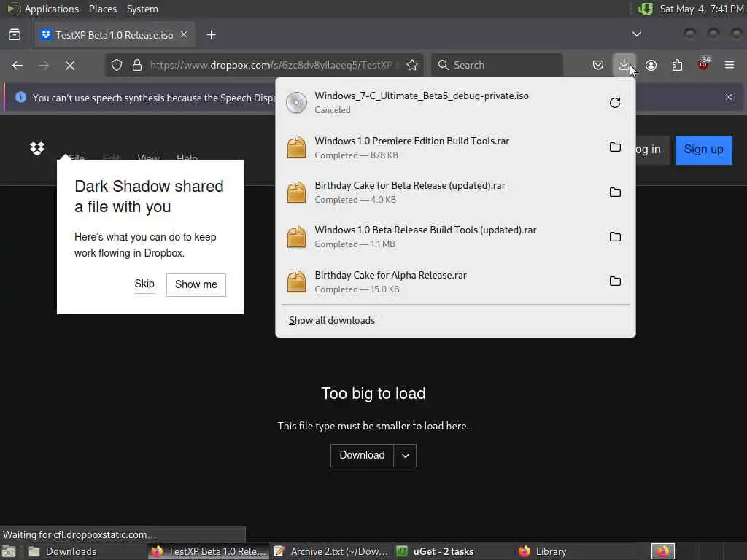Open tracking protection shield icon
747x560 pixels.
click(117, 65)
